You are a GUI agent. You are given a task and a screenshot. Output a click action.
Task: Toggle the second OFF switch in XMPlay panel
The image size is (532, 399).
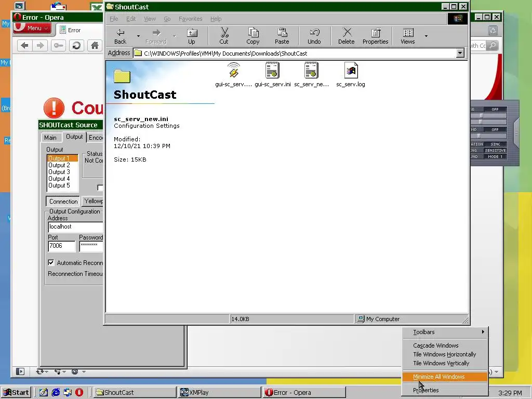[495, 129]
